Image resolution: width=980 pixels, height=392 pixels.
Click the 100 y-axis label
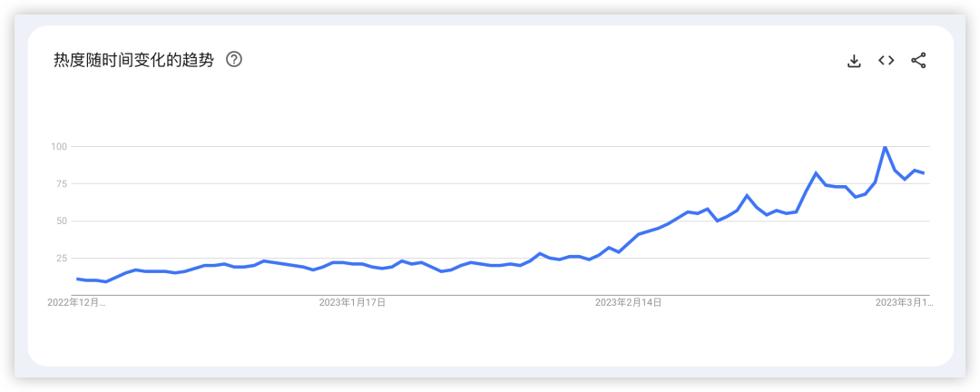pyautogui.click(x=59, y=146)
